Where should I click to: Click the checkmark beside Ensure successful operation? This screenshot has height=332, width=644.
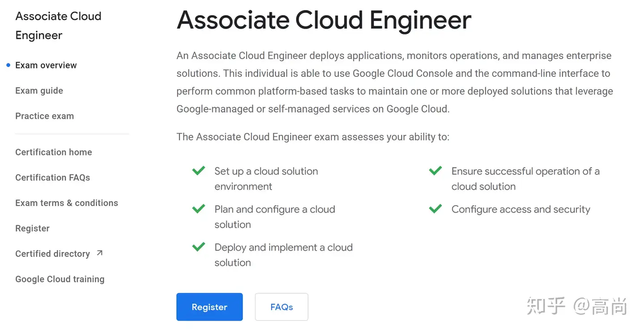pos(435,171)
